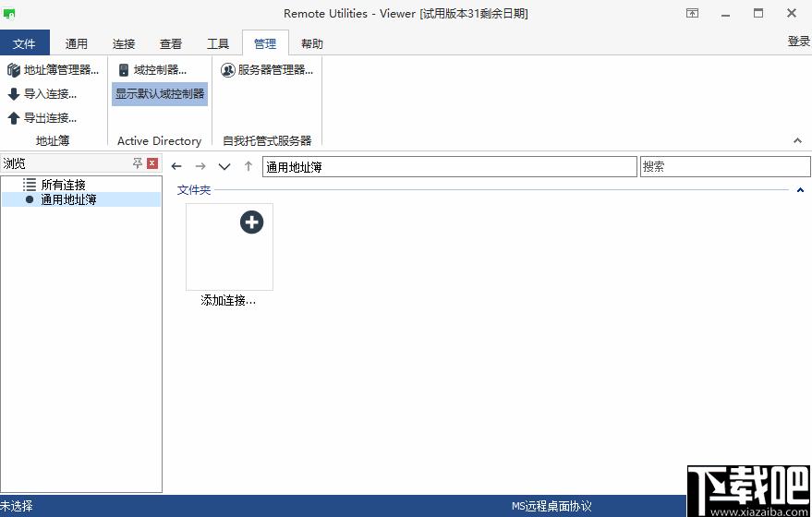Image resolution: width=812 pixels, height=517 pixels.
Task: Click the 登录 login link
Action: coord(798,42)
